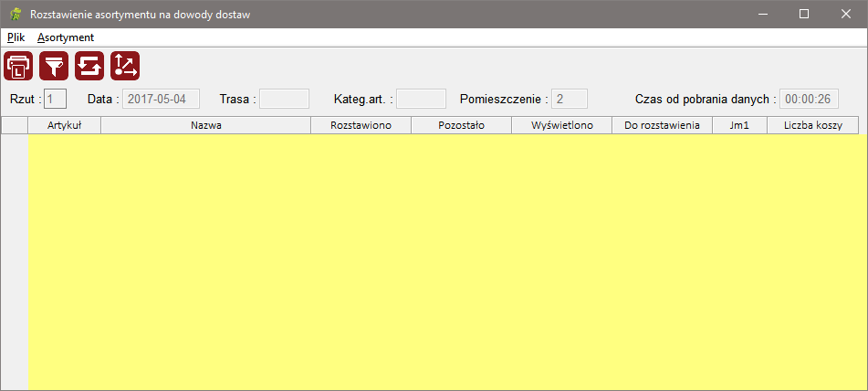The image size is (868, 391).
Task: Select the Kateg.art. input box
Action: pos(421,99)
